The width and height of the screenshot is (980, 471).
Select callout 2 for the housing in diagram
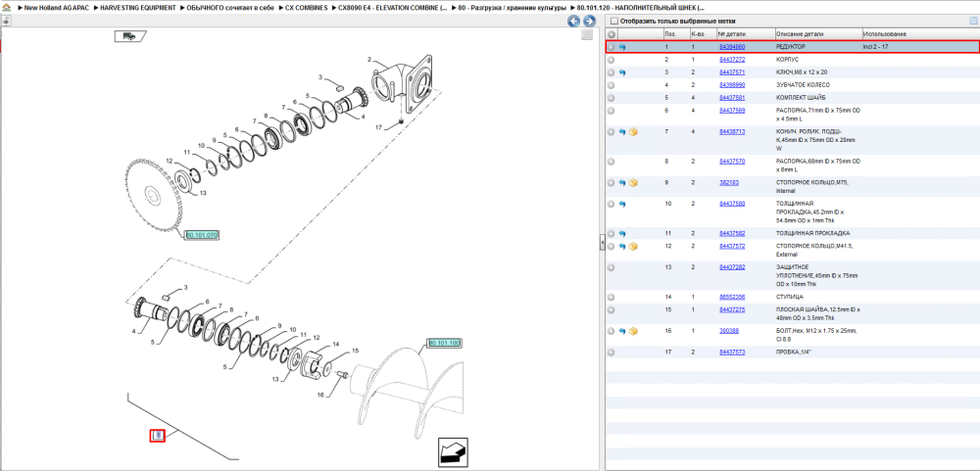coord(369,60)
